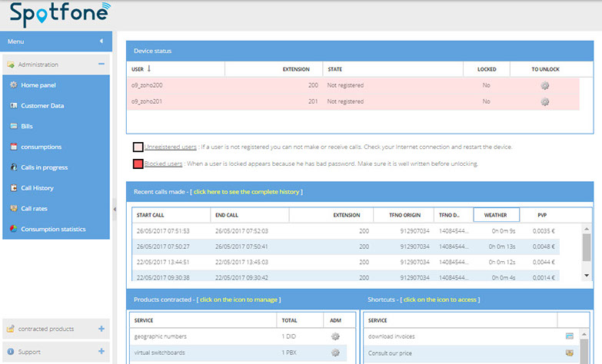Click link to see complete call history
The height and width of the screenshot is (364, 602).
point(248,191)
